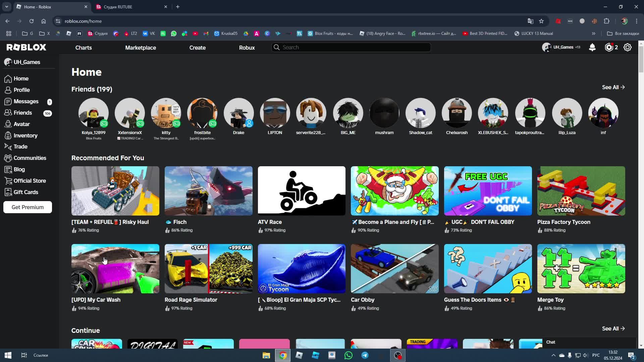Open the VK bookmark
The image size is (644, 362).
click(x=149, y=34)
